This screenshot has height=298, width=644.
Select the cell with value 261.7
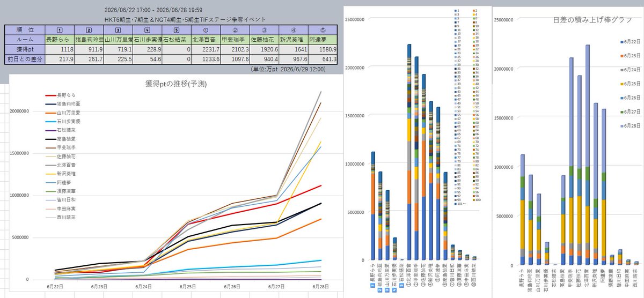point(87,58)
